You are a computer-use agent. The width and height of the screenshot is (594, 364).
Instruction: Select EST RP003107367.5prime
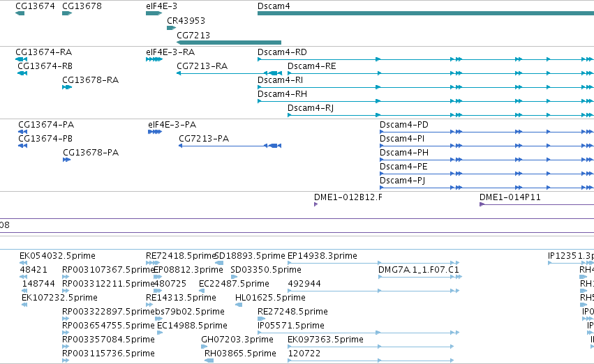[x=108, y=270]
